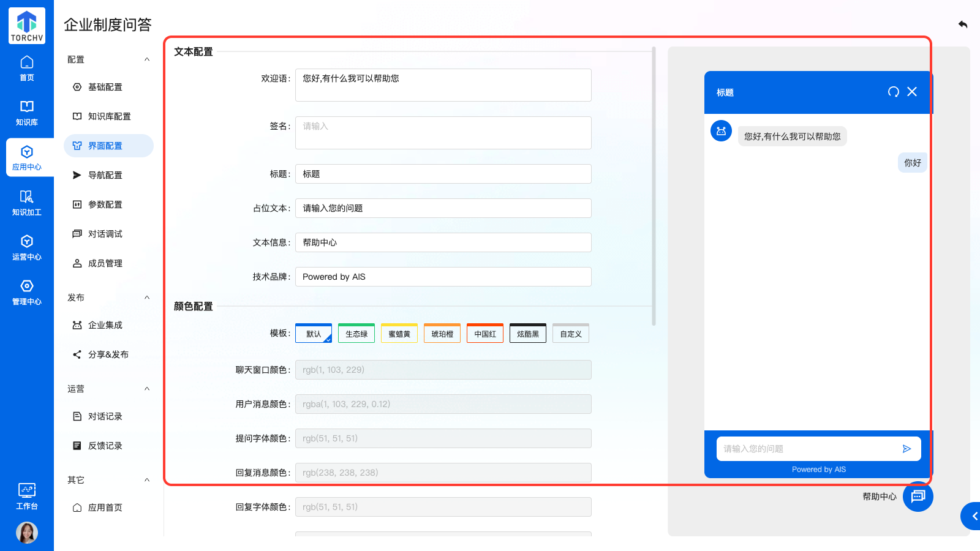Open 运营中心 in the left sidebar
The height and width of the screenshot is (551, 980).
pyautogui.click(x=27, y=247)
